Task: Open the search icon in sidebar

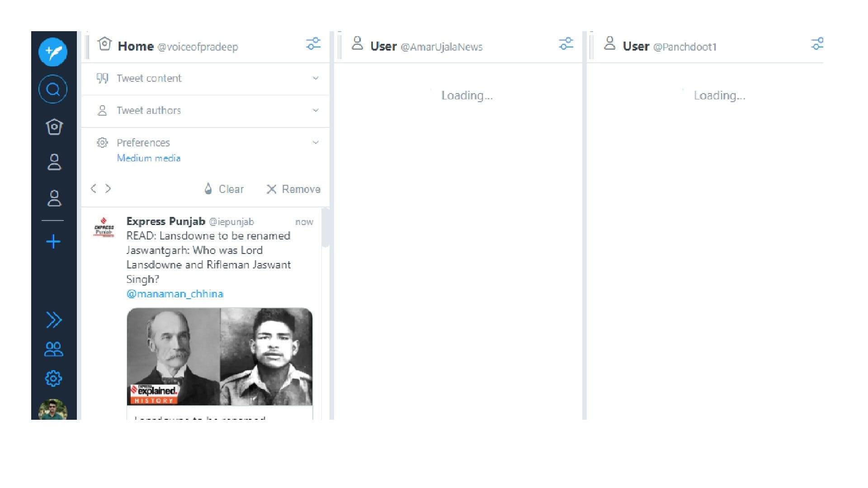Action: pos(53,89)
